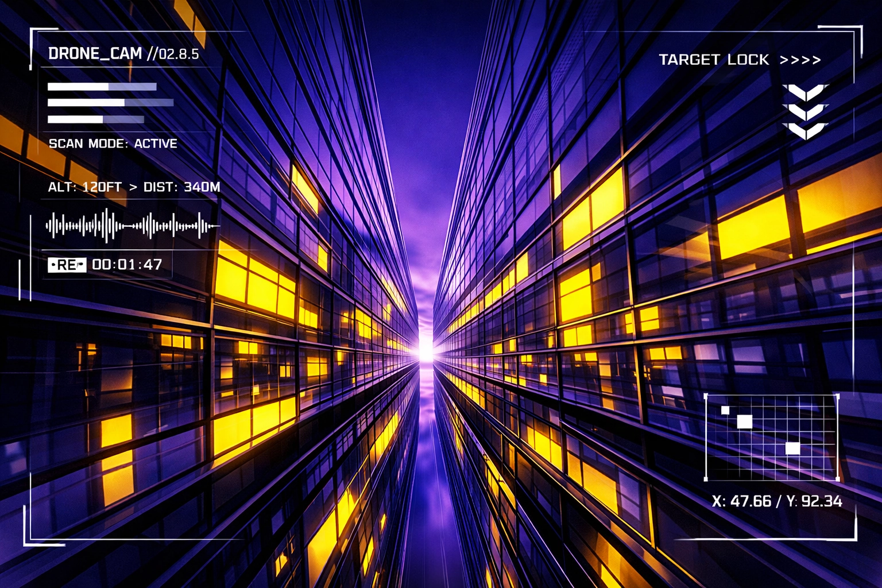This screenshot has width=882, height=588.
Task: Click the X: 47.66 / Y: 92.34 coordinates
Action: 776,501
